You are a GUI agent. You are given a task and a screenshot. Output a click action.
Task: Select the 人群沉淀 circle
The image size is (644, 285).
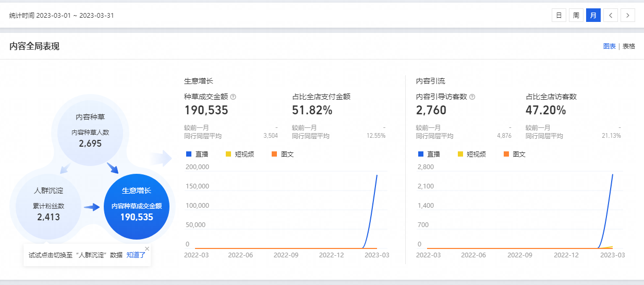(48, 205)
